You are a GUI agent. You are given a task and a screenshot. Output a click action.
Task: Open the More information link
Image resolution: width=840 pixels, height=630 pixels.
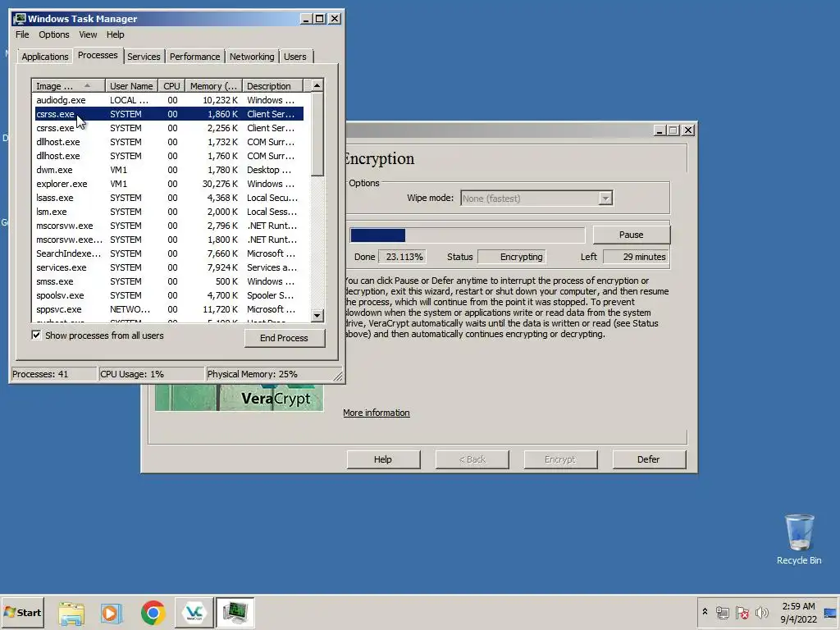pyautogui.click(x=377, y=413)
